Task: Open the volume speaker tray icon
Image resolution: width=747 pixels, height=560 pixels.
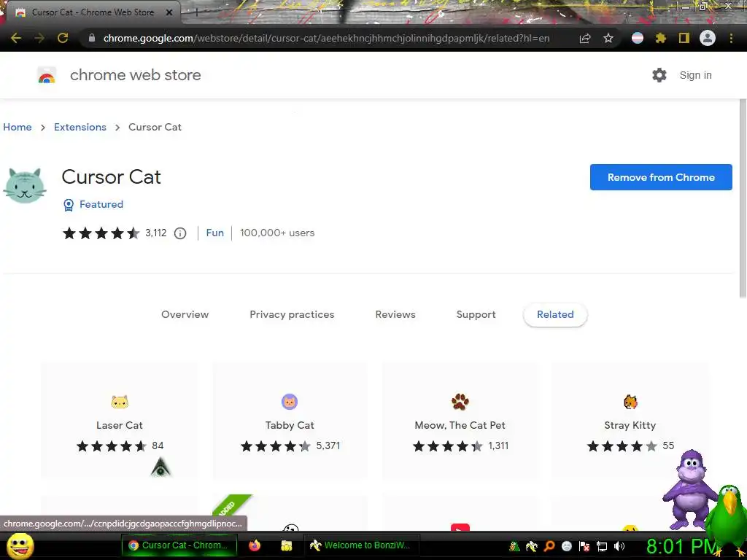Action: point(619,547)
